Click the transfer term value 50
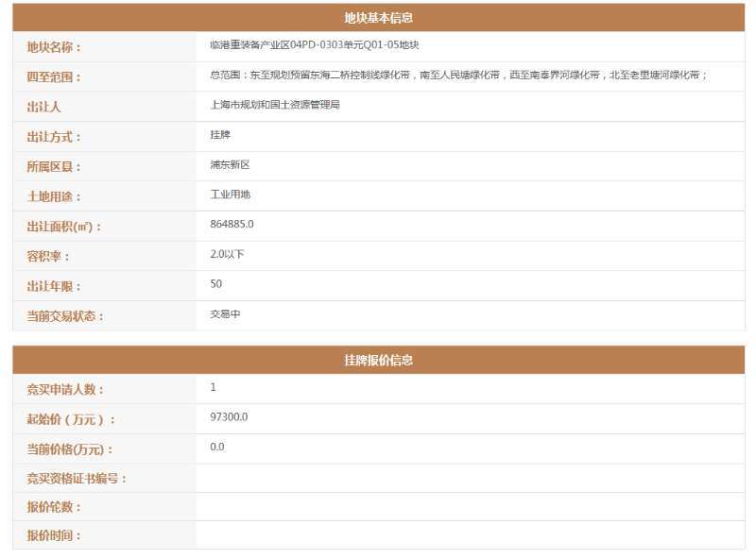756x558 pixels. coord(216,284)
